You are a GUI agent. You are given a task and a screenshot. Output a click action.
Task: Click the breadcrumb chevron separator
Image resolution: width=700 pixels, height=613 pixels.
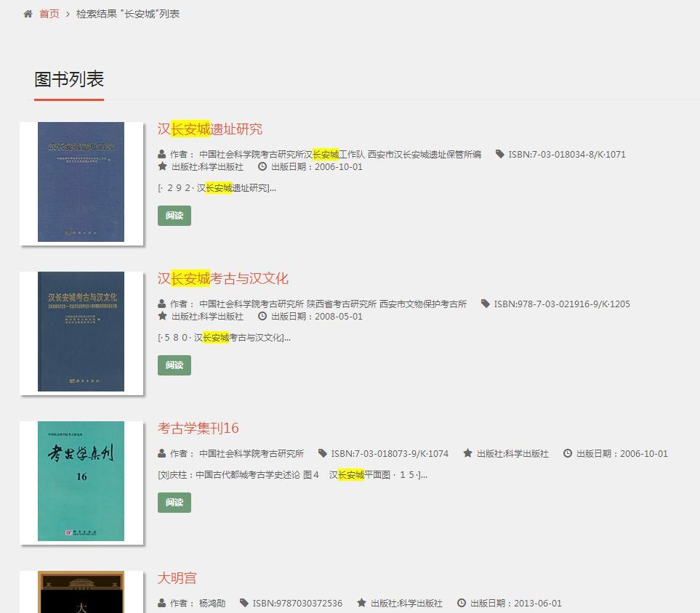click(68, 15)
